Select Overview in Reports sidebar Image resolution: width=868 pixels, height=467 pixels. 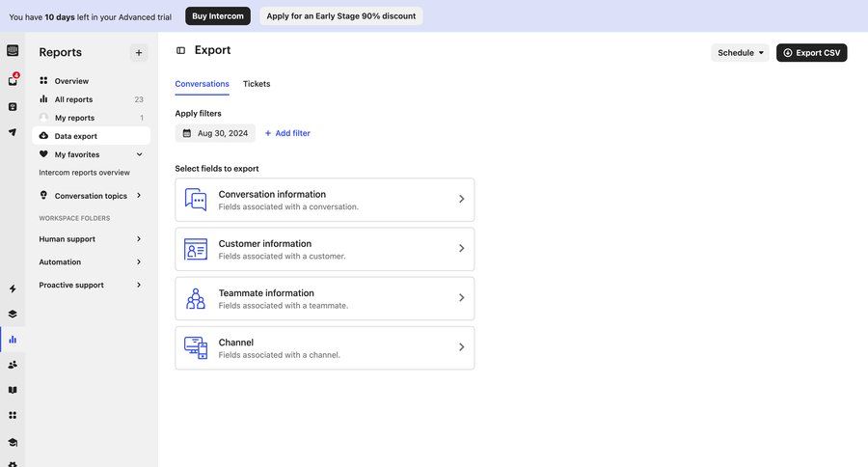coord(91,81)
